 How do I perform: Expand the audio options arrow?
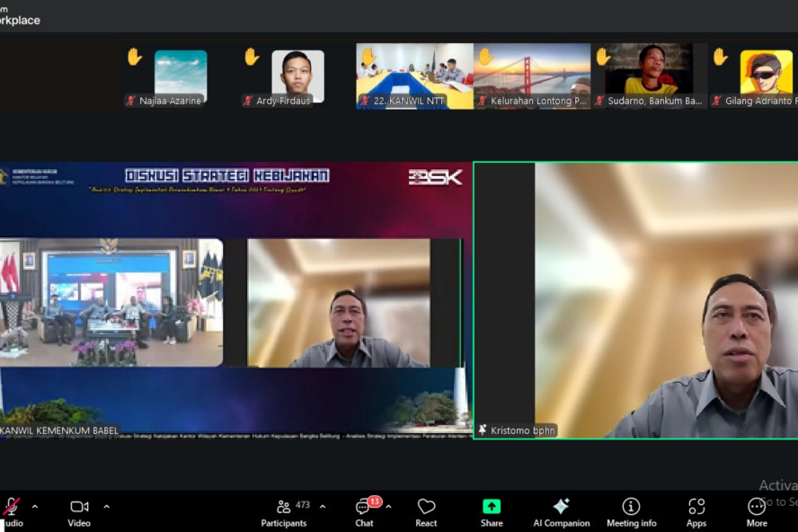tap(35, 507)
